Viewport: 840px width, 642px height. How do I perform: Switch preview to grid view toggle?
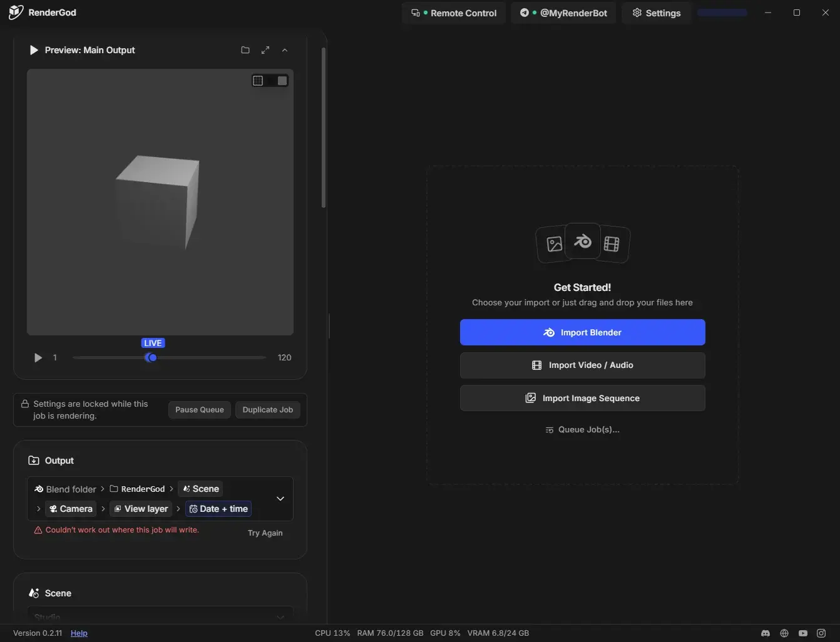point(258,81)
